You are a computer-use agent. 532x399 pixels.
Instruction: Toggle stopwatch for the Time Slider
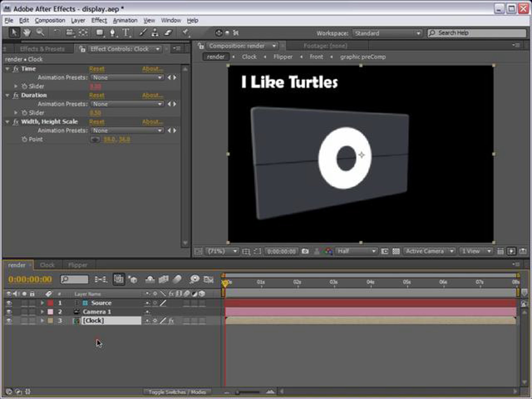[x=24, y=86]
